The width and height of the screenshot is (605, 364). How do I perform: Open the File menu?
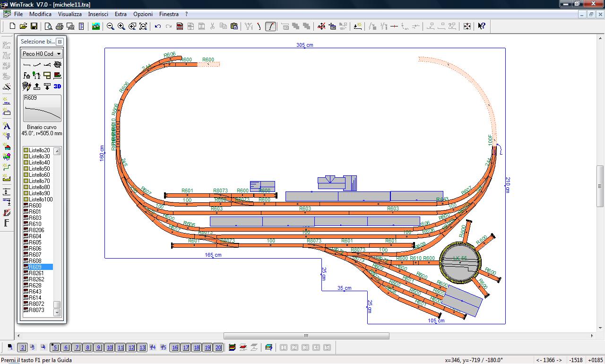(18, 14)
